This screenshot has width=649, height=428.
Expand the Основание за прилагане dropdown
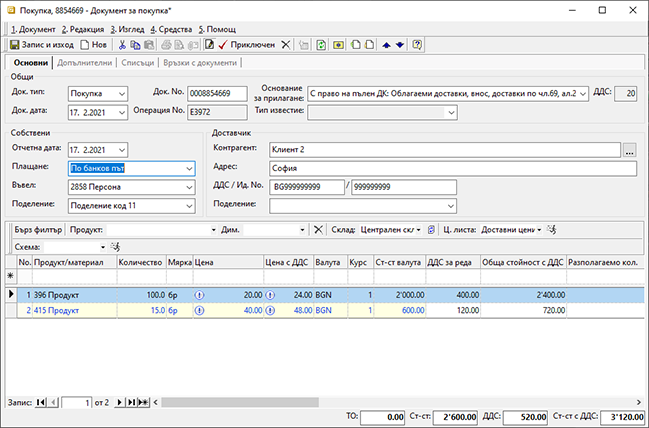584,93
